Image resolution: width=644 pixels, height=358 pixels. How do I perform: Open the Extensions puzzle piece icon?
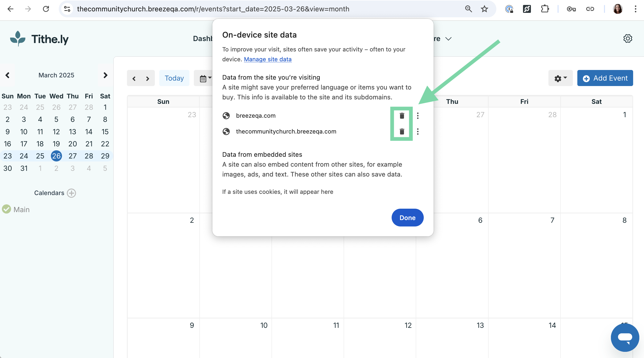(x=545, y=9)
